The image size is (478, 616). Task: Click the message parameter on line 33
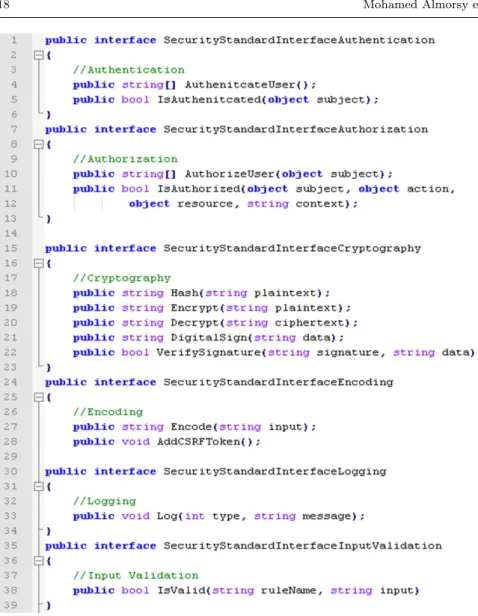click(x=327, y=516)
